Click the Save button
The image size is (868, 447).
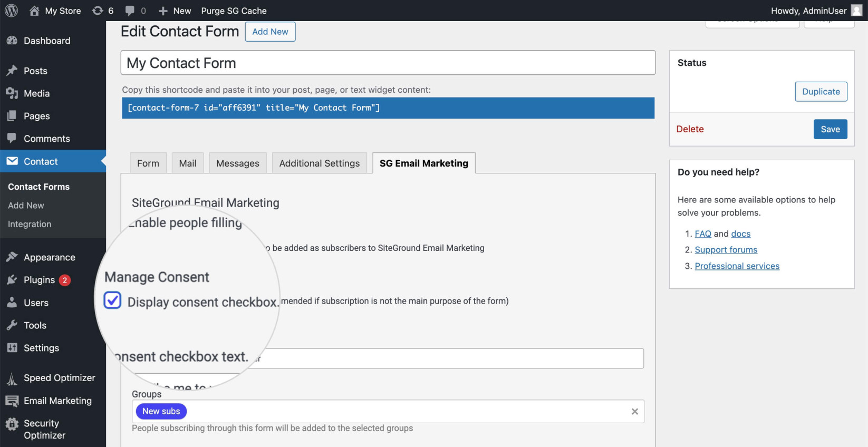coord(830,129)
